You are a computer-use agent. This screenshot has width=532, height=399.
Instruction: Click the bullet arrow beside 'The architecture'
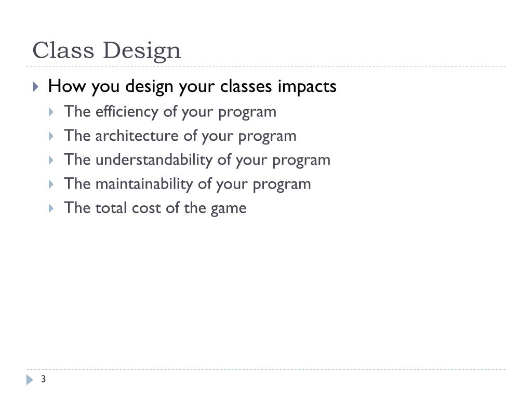pos(51,137)
